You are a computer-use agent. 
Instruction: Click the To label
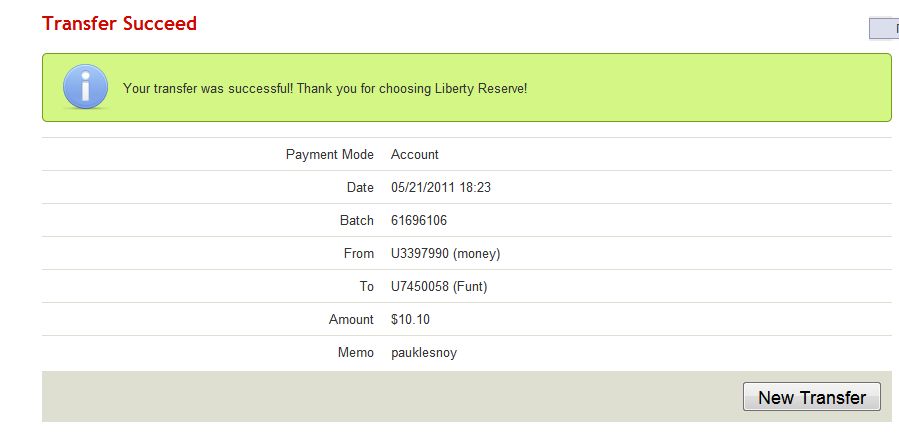[x=366, y=286]
